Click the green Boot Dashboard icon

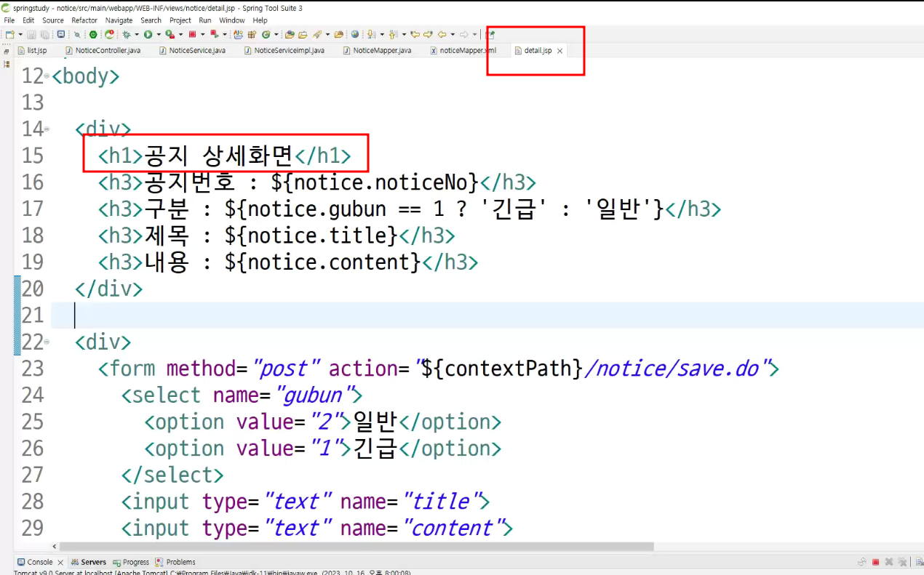(x=93, y=34)
